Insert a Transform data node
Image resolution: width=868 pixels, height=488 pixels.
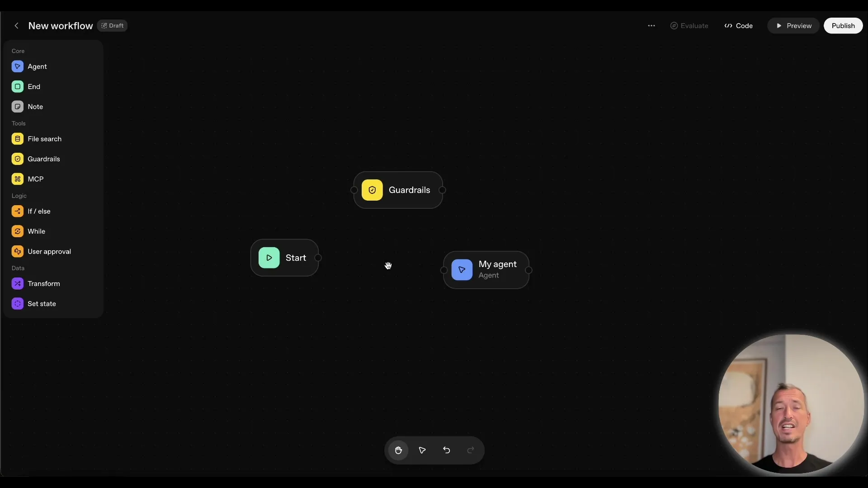[x=43, y=283]
